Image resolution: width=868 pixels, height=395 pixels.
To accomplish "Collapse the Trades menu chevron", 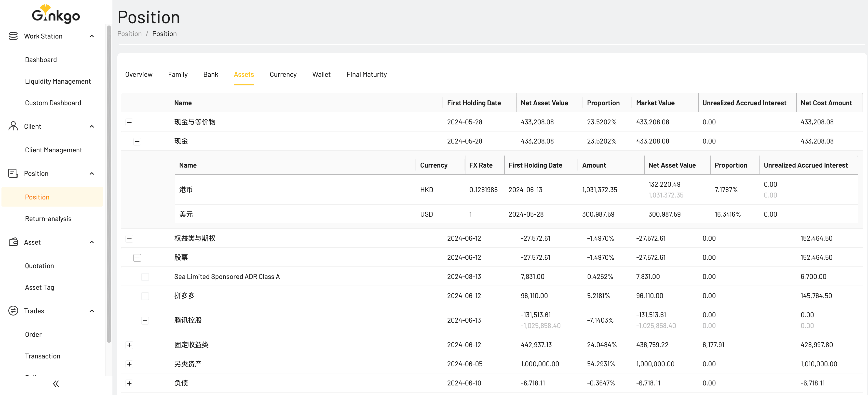I will 92,311.
